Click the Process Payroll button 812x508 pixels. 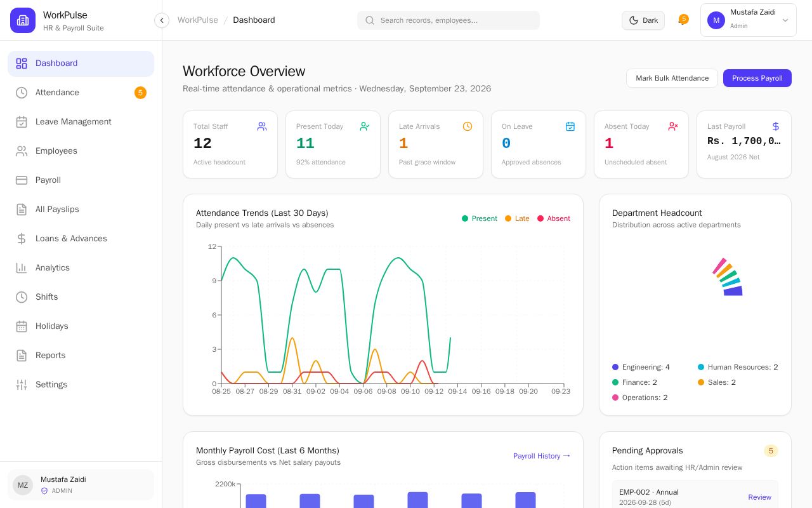point(757,78)
